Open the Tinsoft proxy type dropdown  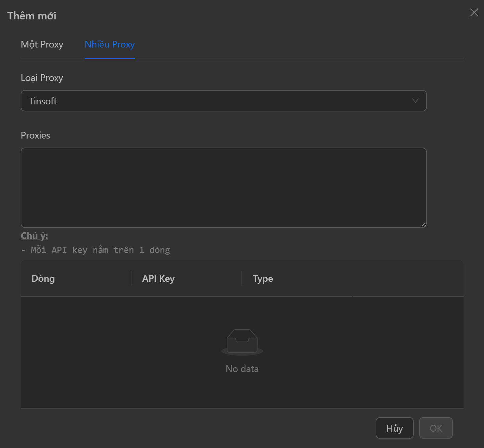pyautogui.click(x=223, y=101)
